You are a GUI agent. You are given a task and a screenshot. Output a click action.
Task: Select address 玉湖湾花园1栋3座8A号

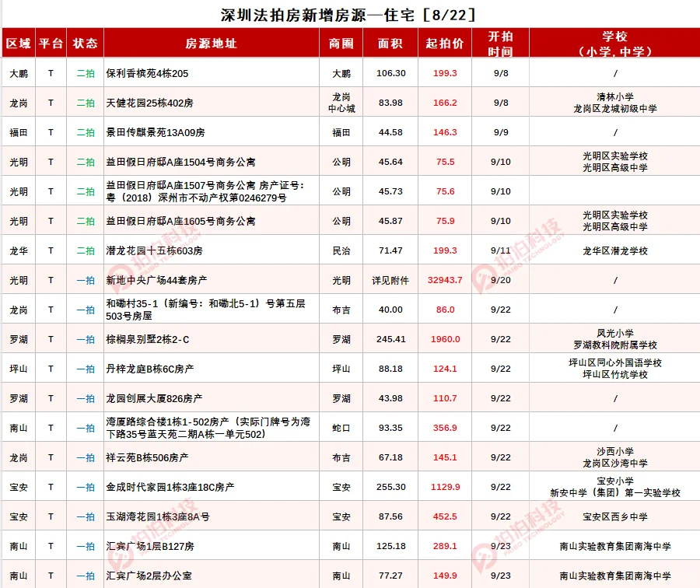point(158,516)
